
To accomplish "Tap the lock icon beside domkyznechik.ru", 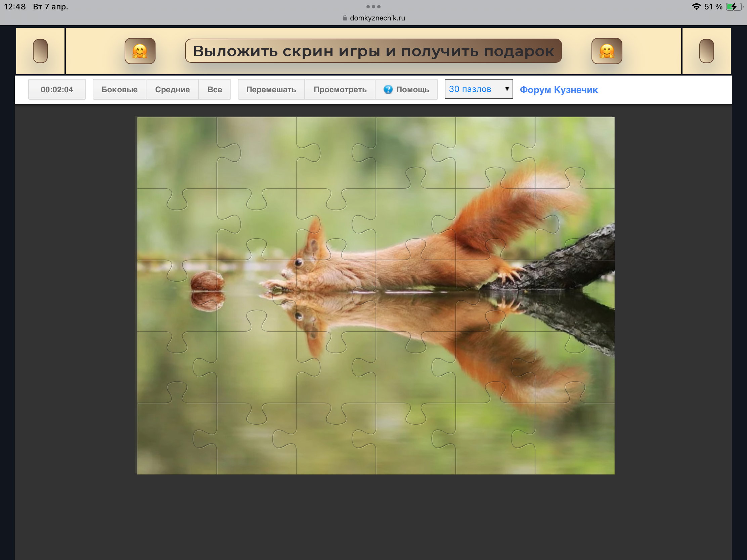I will pyautogui.click(x=345, y=18).
